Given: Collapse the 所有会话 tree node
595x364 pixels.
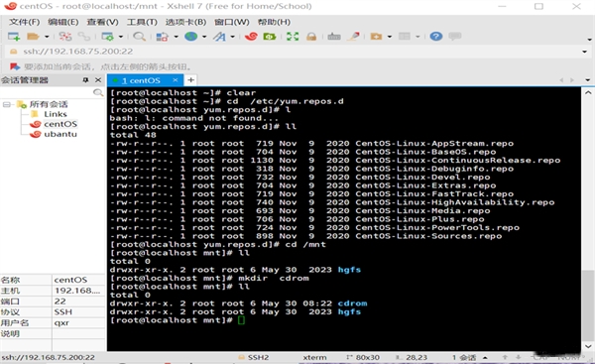Looking at the screenshot, I should pos(7,104).
